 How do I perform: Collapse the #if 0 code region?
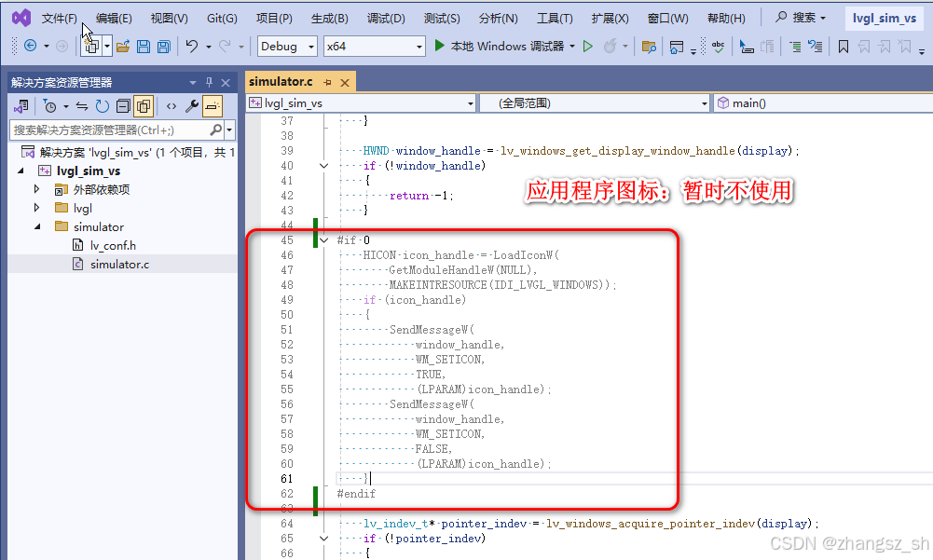point(323,240)
